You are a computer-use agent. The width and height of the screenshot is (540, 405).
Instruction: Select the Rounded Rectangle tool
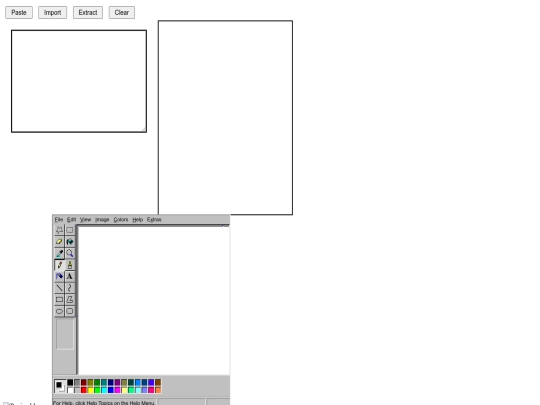click(70, 311)
